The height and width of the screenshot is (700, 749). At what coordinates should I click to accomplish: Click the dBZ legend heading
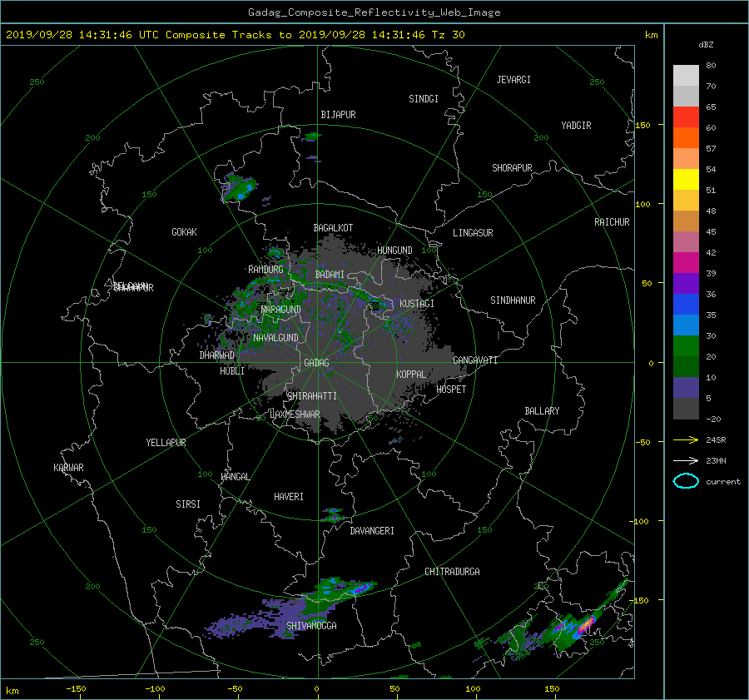click(706, 45)
